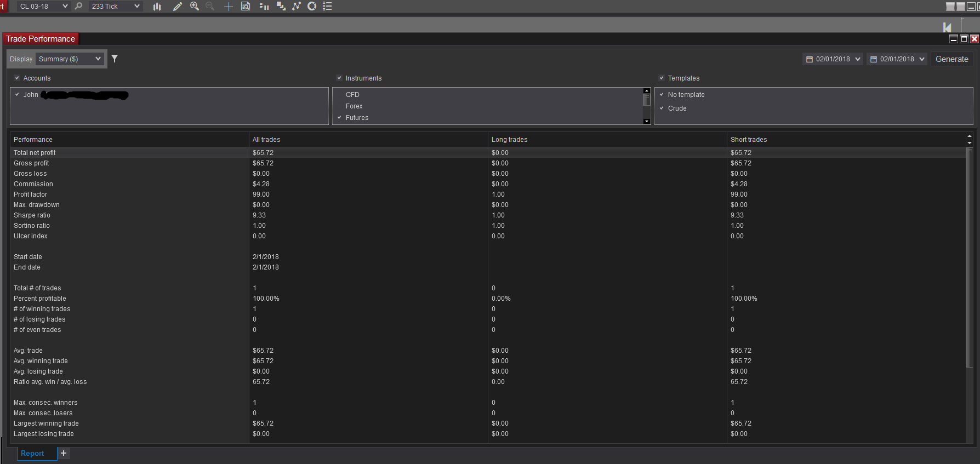This screenshot has width=980, height=464.
Task: Minimize the Trade Performance window
Action: [x=954, y=39]
